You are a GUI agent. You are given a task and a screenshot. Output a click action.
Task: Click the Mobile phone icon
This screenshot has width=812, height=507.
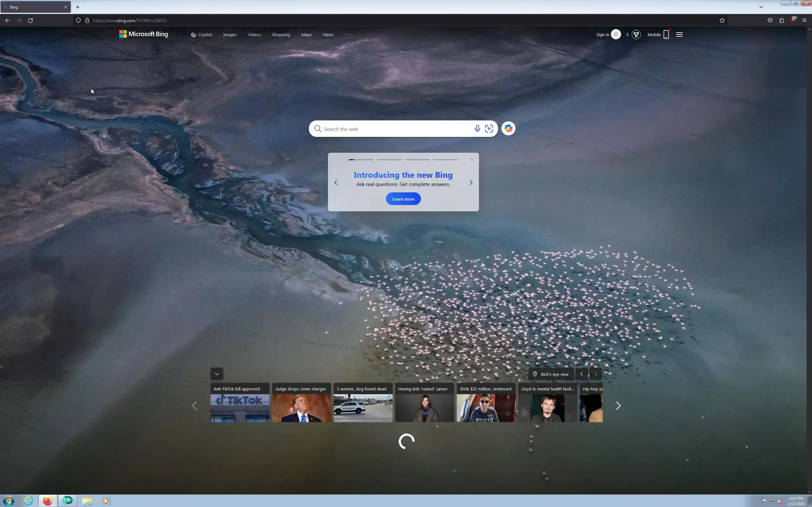666,35
